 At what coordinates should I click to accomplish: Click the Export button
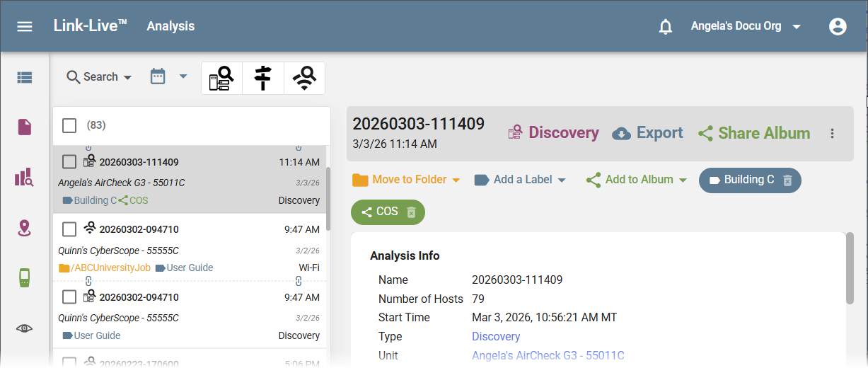[647, 133]
